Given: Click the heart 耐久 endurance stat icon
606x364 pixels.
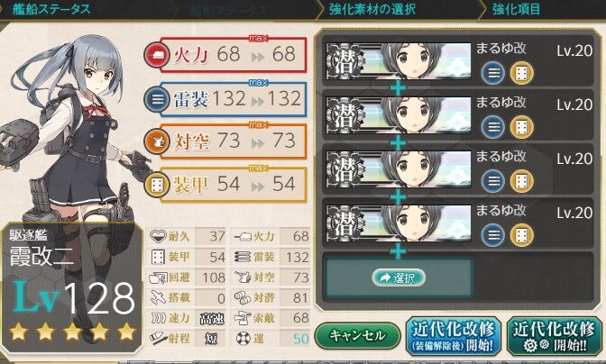Looking at the screenshot, I should tap(158, 236).
